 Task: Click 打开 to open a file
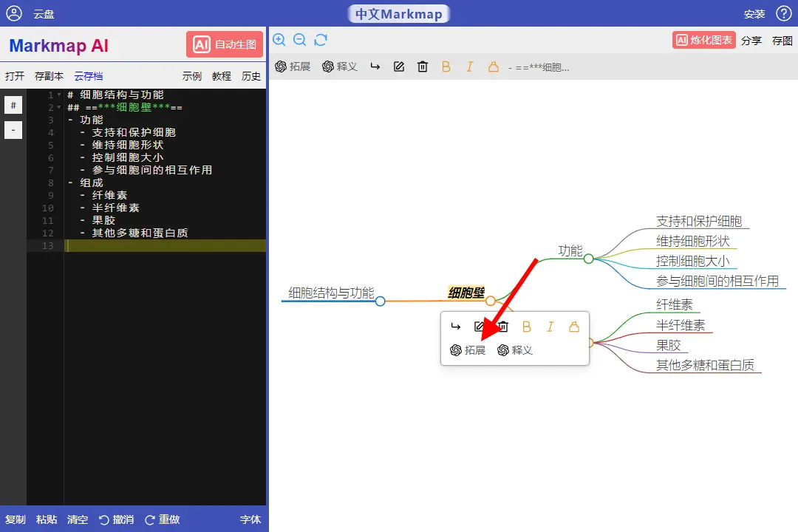[15, 76]
